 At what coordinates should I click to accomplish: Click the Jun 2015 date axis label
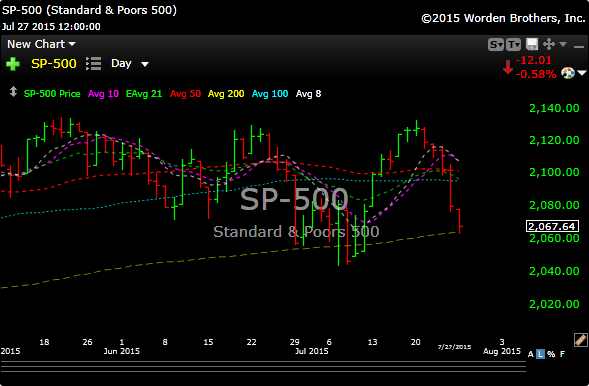pyautogui.click(x=121, y=351)
